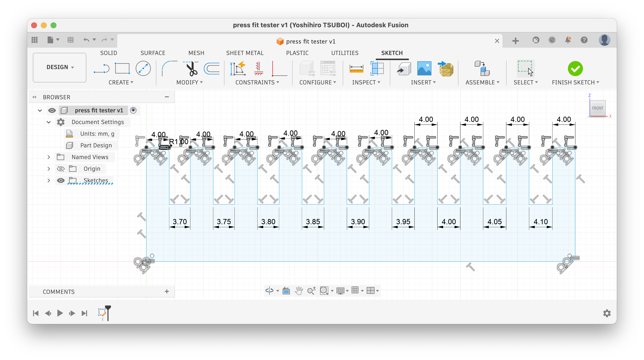
Task: Select the 2-Point Rectangle tool
Action: 122,68
